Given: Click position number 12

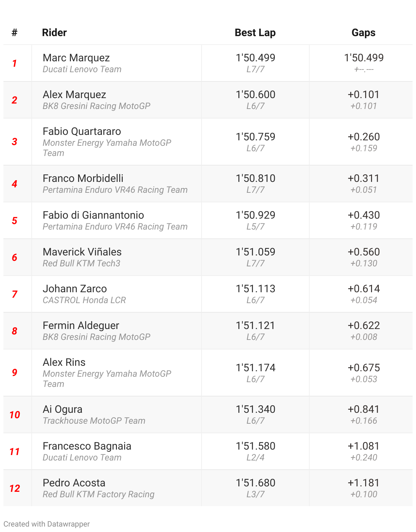Looking at the screenshot, I should [x=15, y=488].
